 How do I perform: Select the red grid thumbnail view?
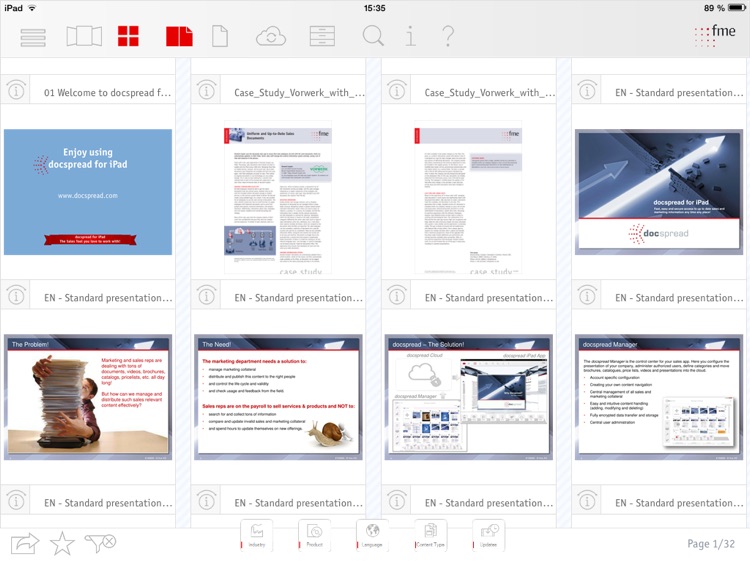(128, 36)
